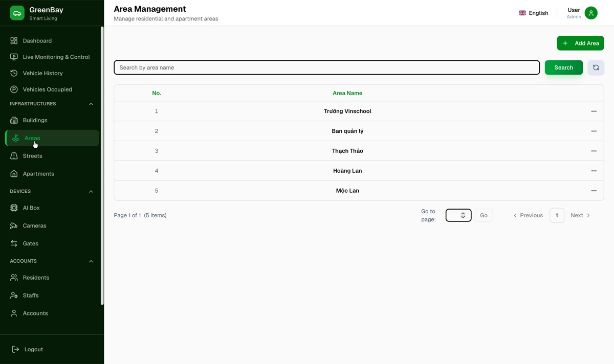
Task: Click the Logout door icon
Action: tap(15, 349)
